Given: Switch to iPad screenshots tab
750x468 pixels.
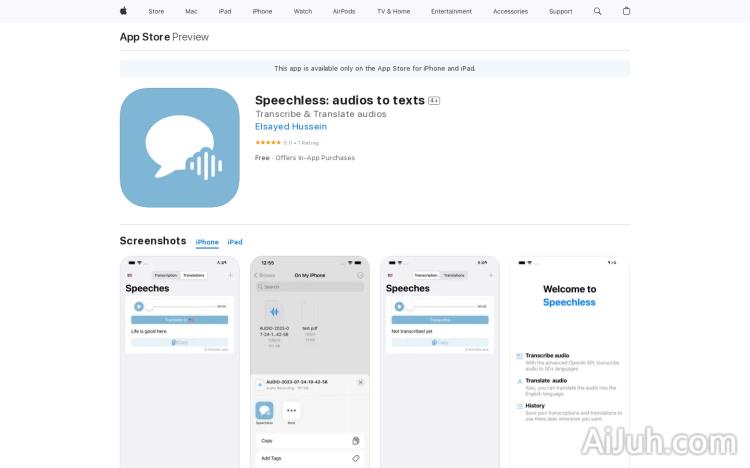Looking at the screenshot, I should [x=235, y=242].
